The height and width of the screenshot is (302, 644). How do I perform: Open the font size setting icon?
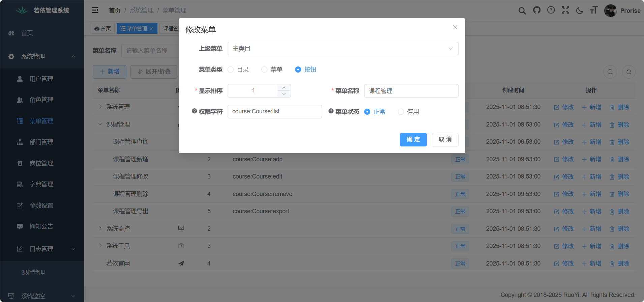594,10
